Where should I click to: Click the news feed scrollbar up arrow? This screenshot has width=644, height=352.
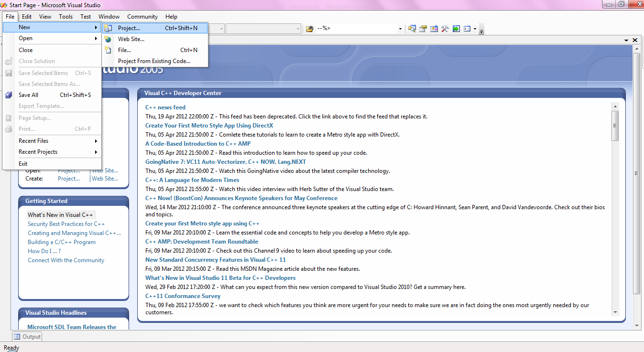coord(615,106)
